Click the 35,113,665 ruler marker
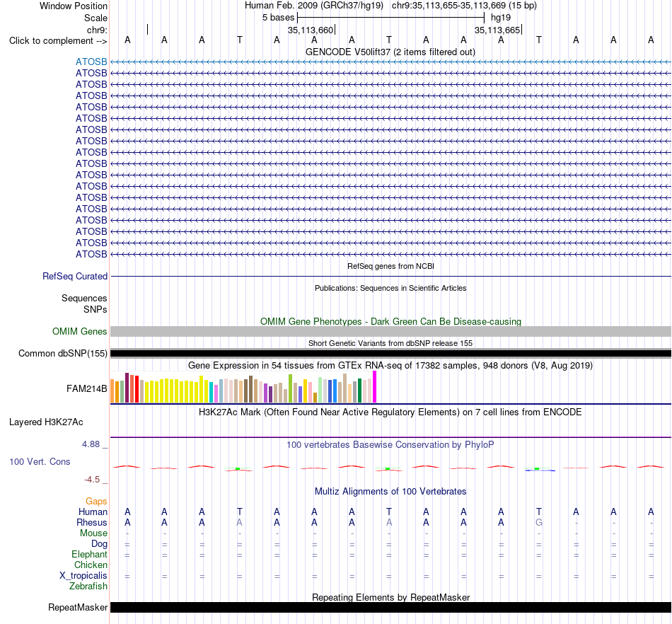This screenshot has height=624, width=672. tap(497, 30)
